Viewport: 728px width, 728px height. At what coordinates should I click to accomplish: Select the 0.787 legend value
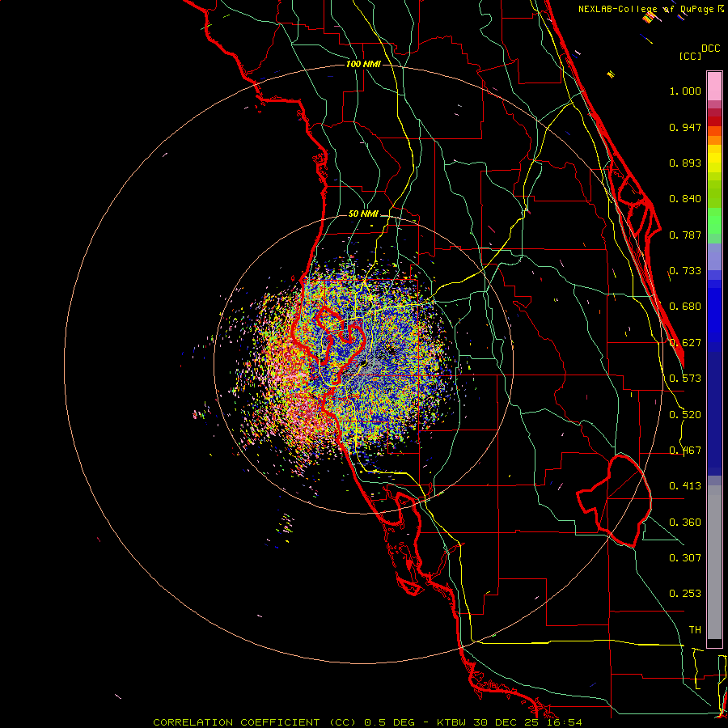coord(685,235)
